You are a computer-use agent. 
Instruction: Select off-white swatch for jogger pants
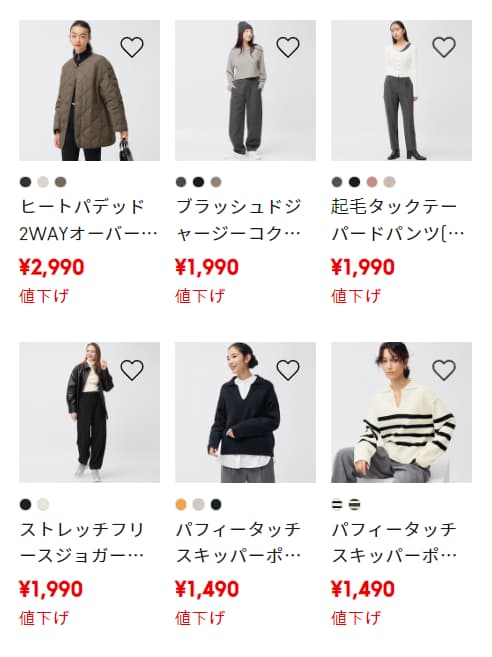[x=43, y=504]
